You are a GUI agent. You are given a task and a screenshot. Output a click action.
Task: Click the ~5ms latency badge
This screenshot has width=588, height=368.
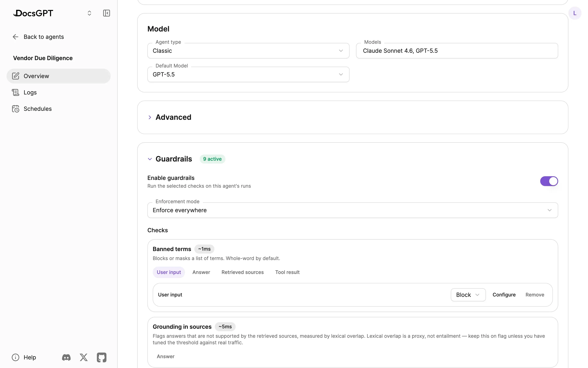tap(225, 327)
